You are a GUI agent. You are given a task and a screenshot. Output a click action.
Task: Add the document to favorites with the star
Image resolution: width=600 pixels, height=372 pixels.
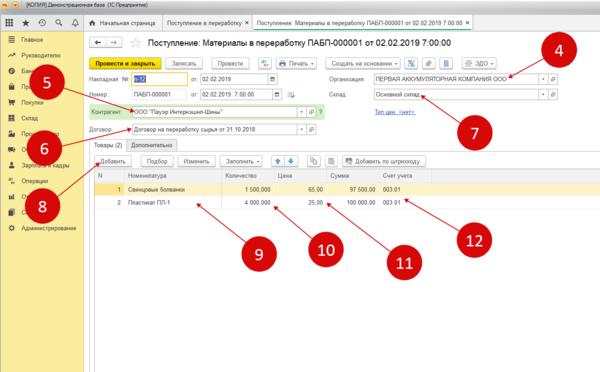(x=135, y=43)
